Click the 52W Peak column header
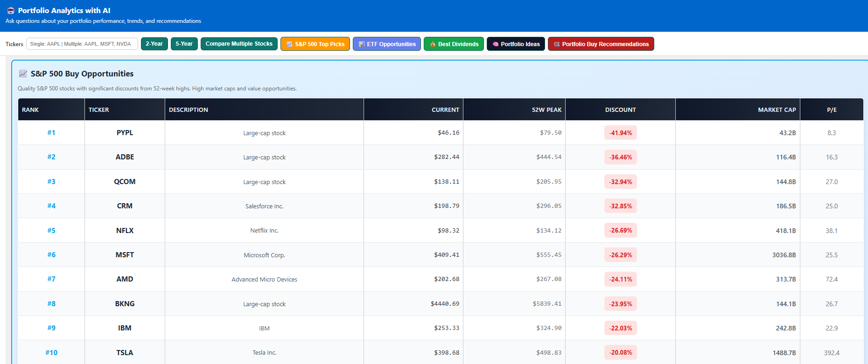This screenshot has width=868, height=364. click(x=546, y=110)
